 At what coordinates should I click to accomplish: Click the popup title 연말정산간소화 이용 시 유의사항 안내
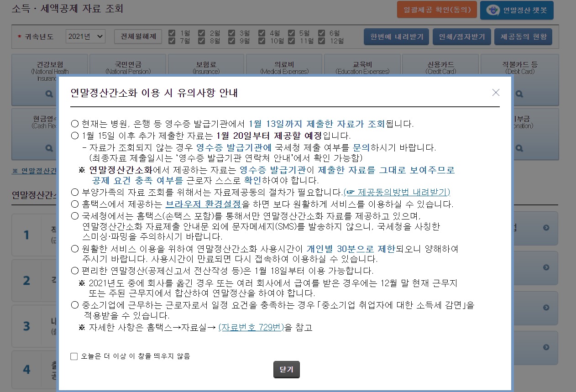pos(154,93)
